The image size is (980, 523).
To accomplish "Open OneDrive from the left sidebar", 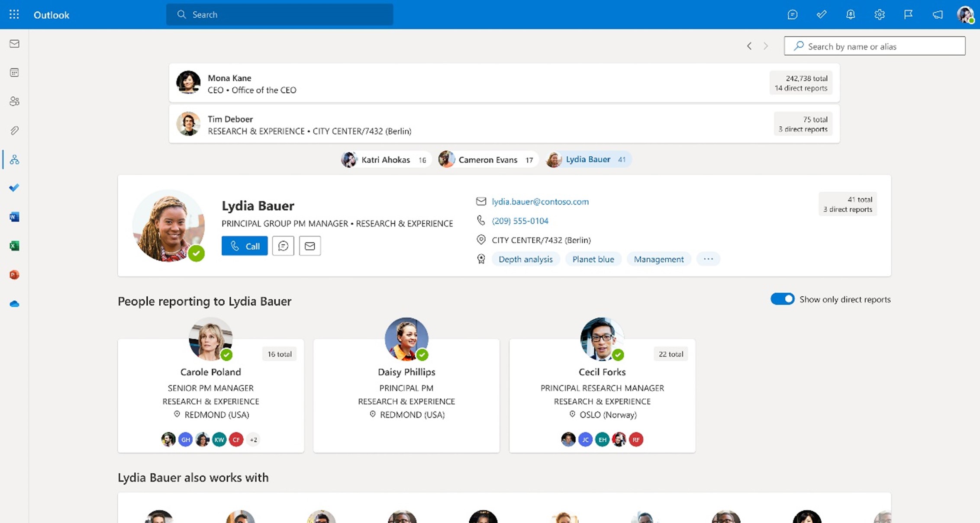I will click(x=14, y=304).
